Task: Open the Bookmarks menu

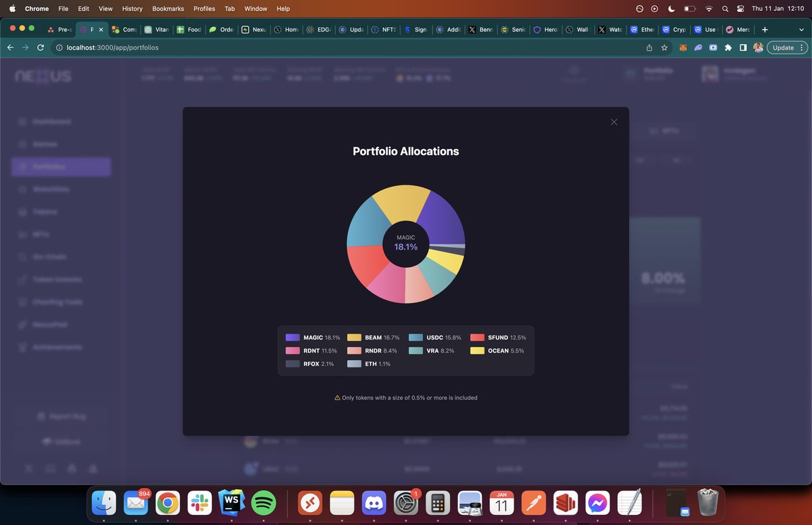Action: [168, 9]
